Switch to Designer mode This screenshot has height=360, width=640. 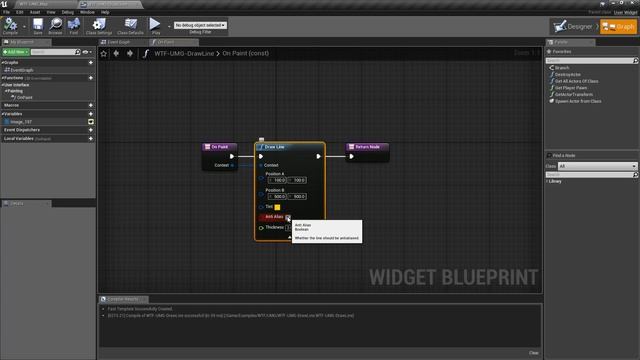pos(573,27)
